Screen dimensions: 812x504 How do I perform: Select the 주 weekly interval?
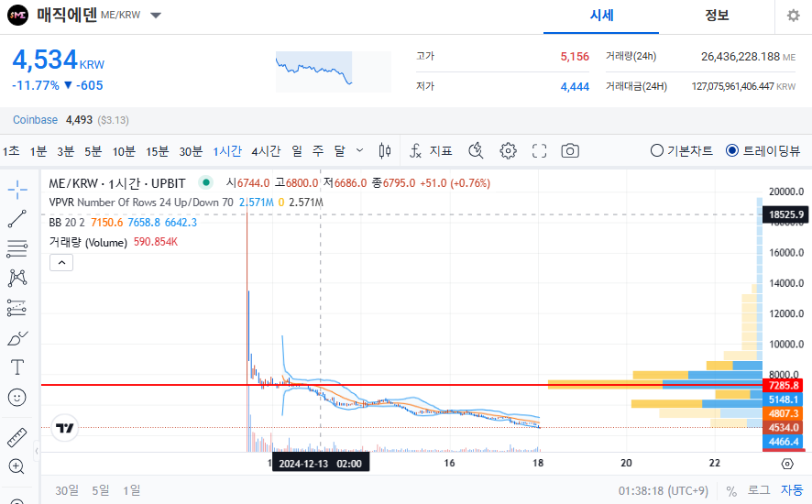pyautogui.click(x=318, y=150)
